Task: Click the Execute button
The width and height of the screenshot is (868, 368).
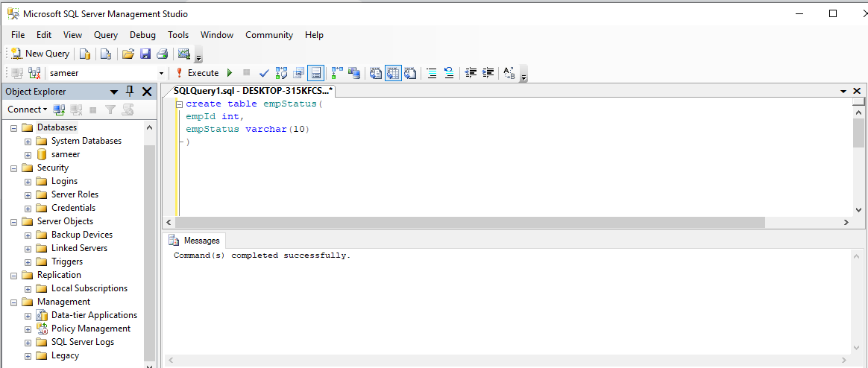Action: coord(197,72)
